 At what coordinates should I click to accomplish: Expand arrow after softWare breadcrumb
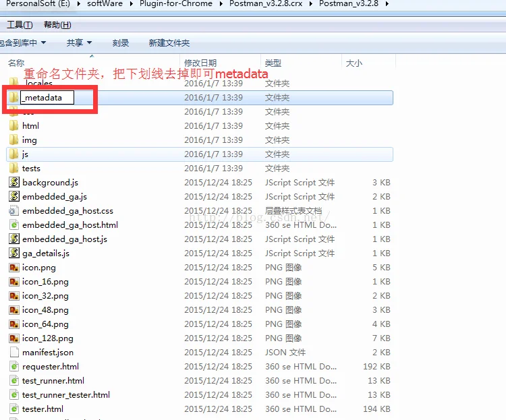(132, 4)
